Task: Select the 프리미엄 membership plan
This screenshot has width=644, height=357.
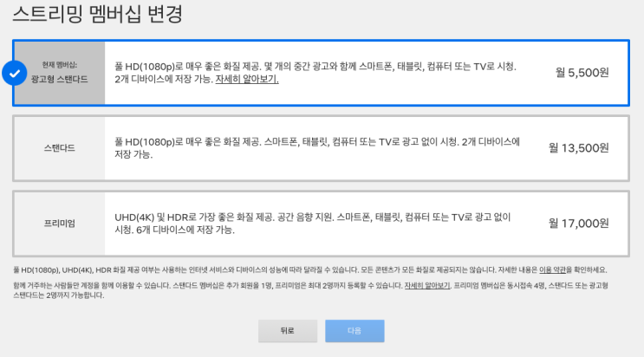Action: point(322,224)
